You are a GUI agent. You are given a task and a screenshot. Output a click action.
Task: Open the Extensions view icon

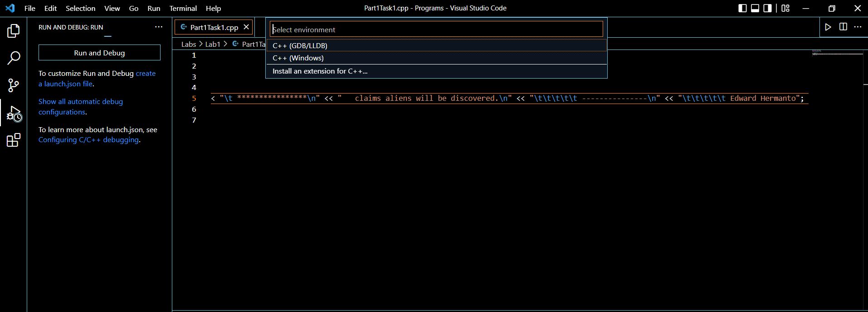click(x=14, y=140)
